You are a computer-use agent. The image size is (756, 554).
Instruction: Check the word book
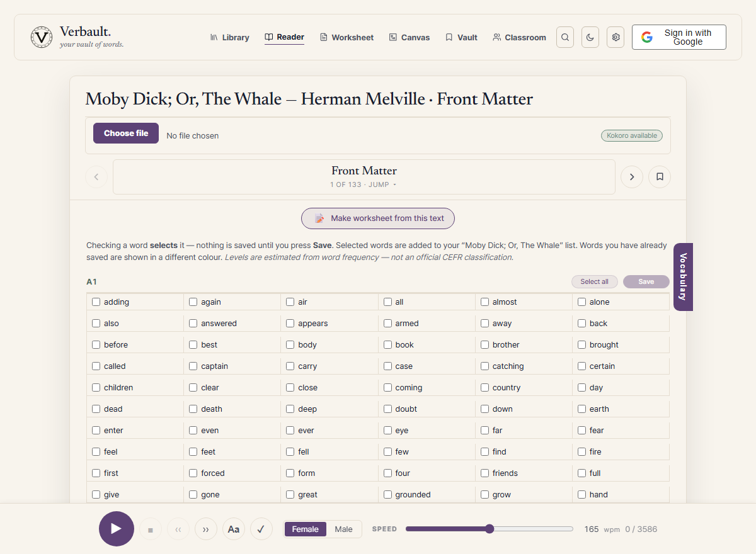click(388, 345)
